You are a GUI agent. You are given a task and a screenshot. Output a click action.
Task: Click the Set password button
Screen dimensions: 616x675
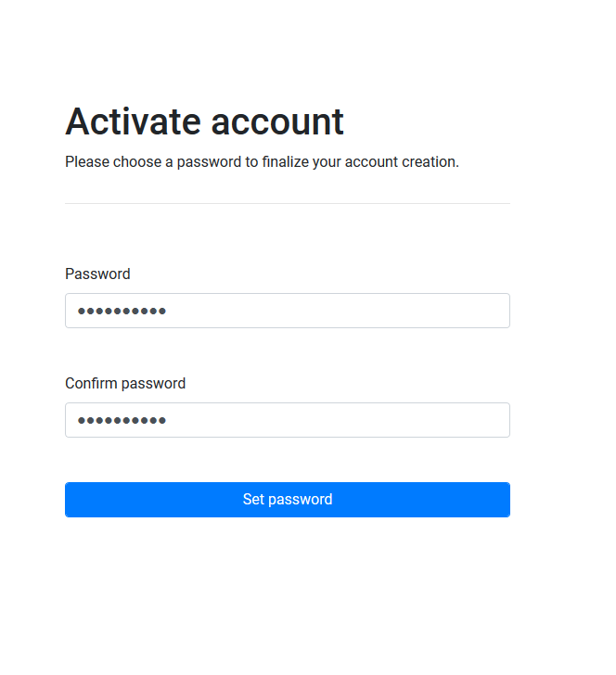point(287,499)
